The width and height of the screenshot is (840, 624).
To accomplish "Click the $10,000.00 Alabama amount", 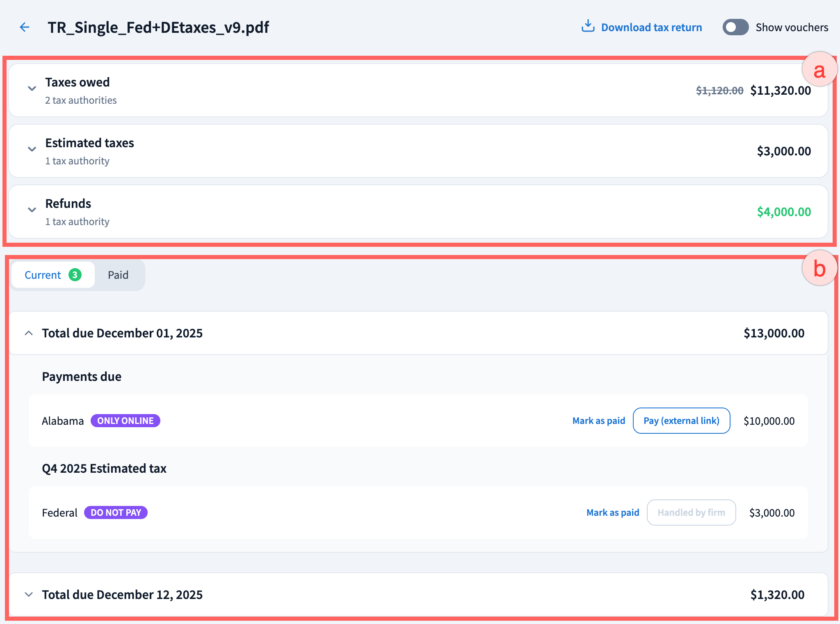I will click(x=769, y=421).
